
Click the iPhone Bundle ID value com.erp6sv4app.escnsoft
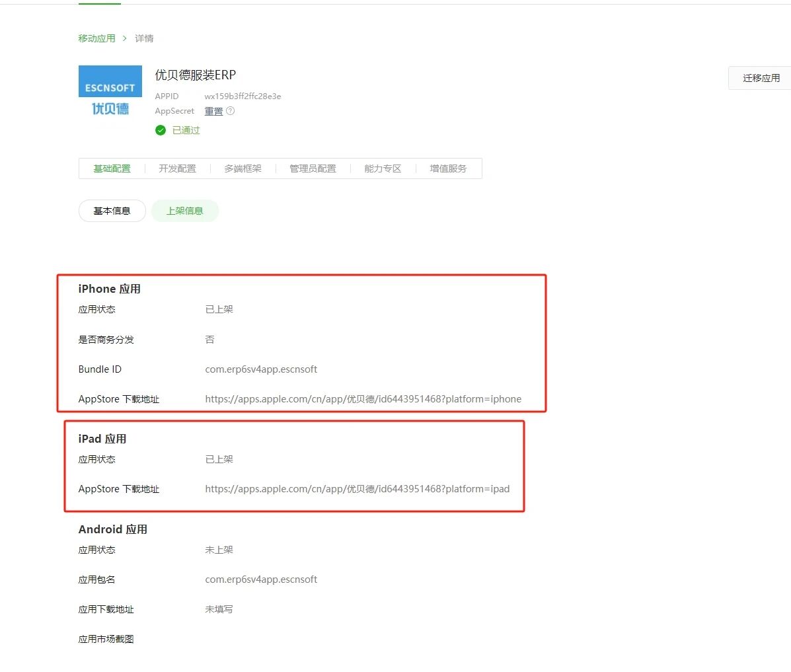point(261,369)
